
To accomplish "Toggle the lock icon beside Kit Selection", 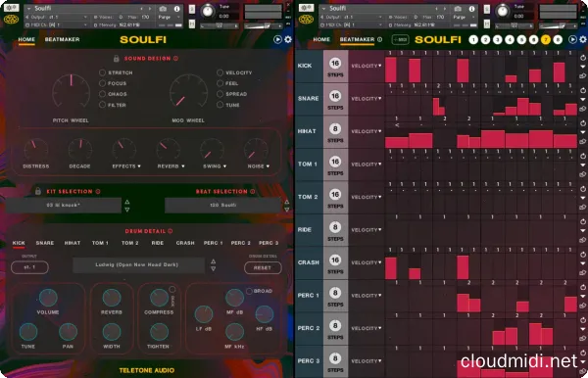I will coord(38,191).
